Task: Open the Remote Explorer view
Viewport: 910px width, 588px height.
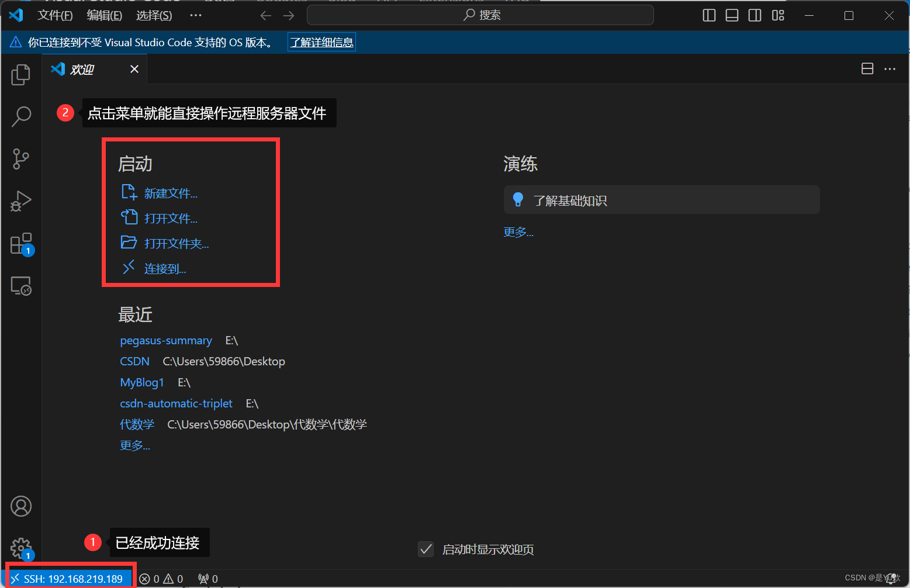Action: tap(21, 286)
